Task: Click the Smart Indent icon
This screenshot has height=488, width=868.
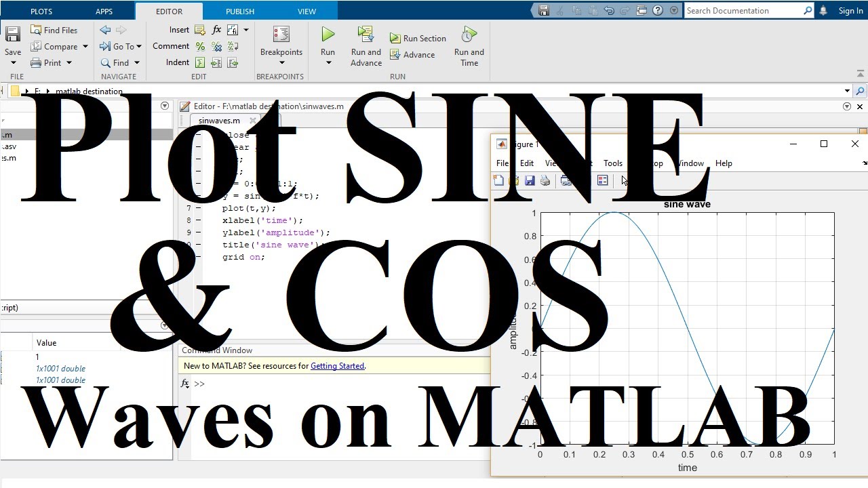Action: click(x=200, y=63)
